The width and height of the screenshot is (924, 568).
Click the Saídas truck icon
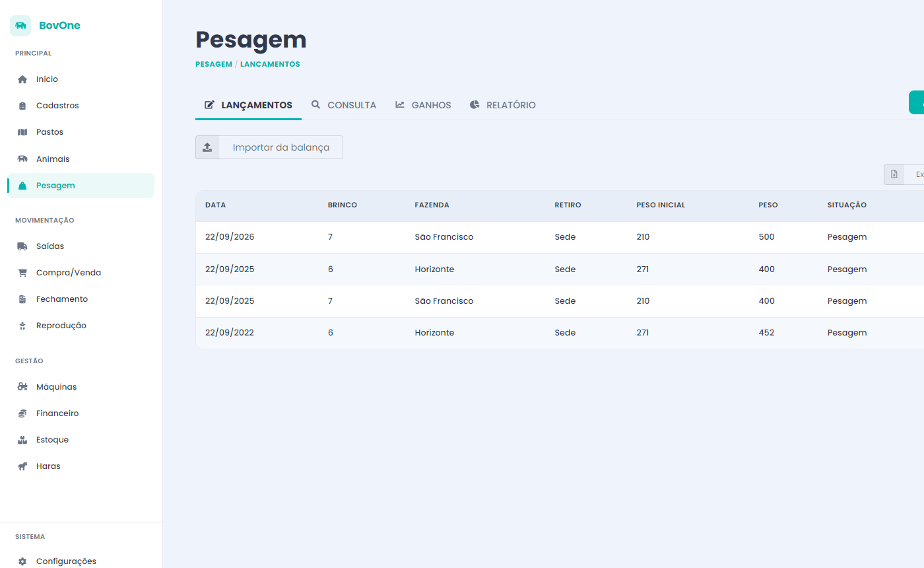pyautogui.click(x=22, y=246)
